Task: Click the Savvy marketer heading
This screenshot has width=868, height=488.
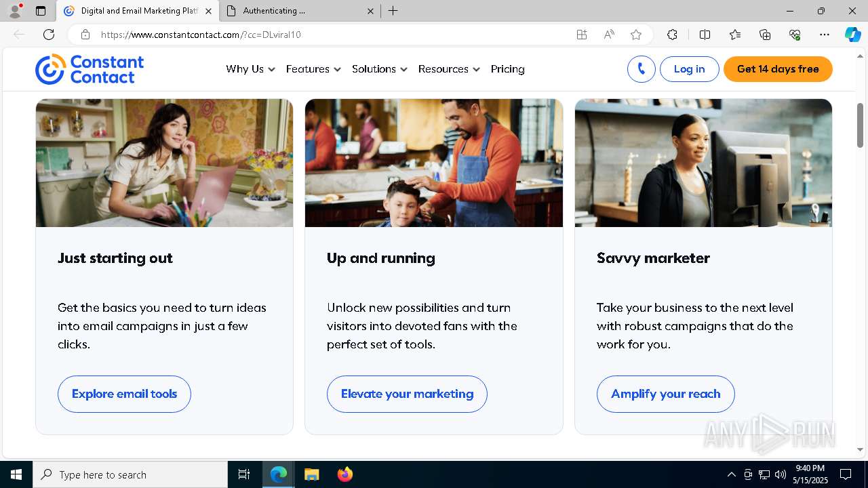Action: [x=653, y=258]
